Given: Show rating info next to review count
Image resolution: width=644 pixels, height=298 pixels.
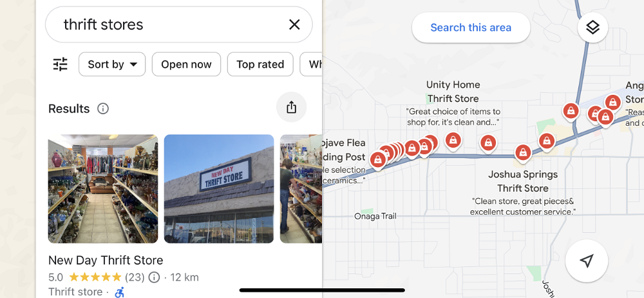Looking at the screenshot, I should [154, 277].
